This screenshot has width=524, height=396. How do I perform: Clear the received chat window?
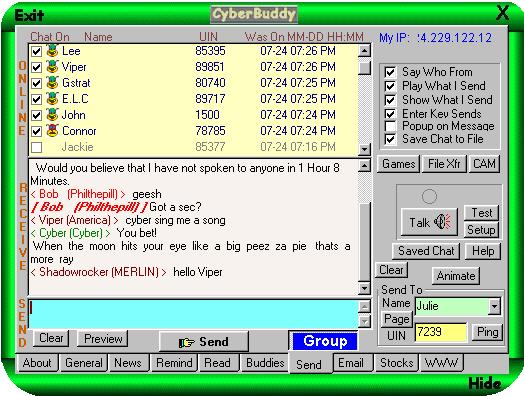pyautogui.click(x=391, y=270)
